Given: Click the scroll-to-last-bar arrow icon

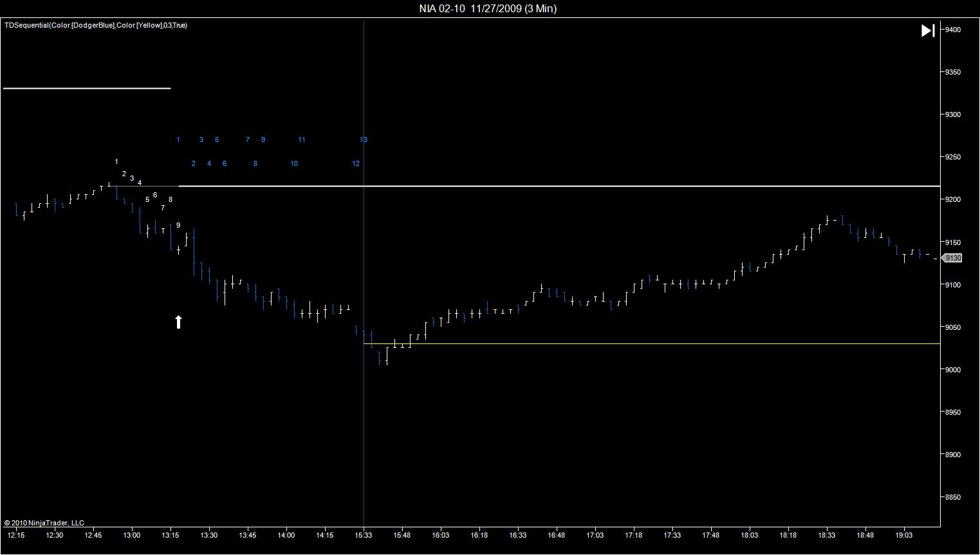Looking at the screenshot, I should click(x=928, y=30).
